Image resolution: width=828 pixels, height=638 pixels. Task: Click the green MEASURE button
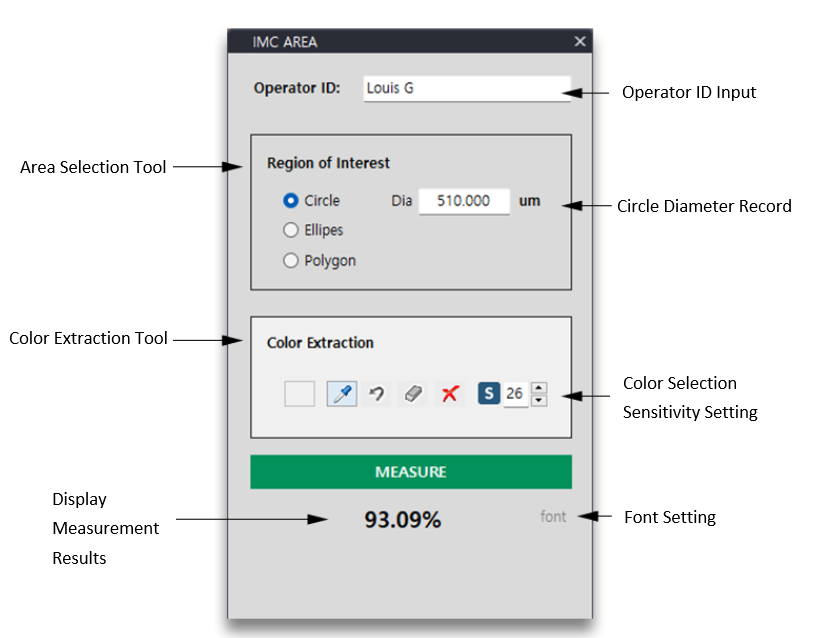411,472
